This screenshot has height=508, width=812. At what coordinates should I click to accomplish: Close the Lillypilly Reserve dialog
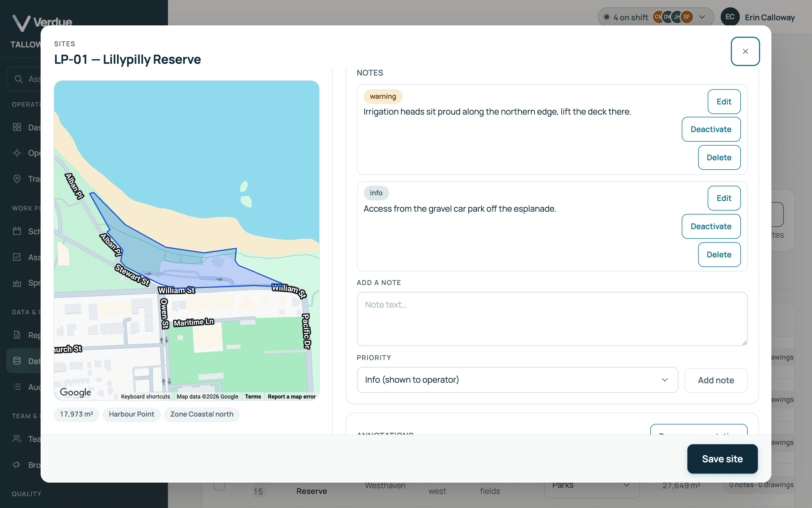pos(745,51)
